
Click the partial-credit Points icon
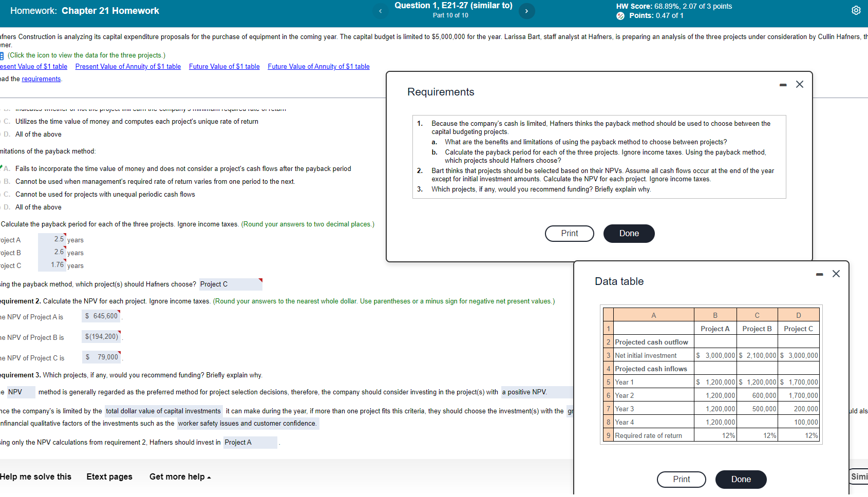pyautogui.click(x=620, y=16)
